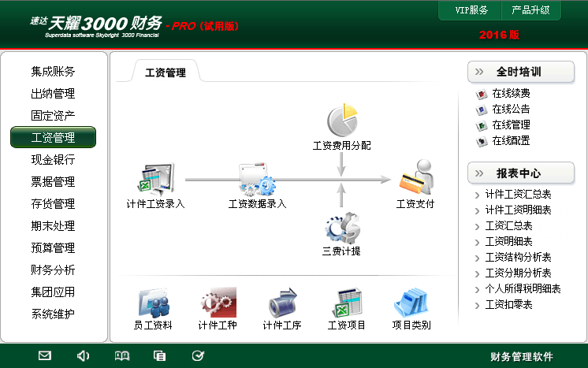
Task: Click the circular checkmark icon in bottom bar
Action: click(x=198, y=355)
